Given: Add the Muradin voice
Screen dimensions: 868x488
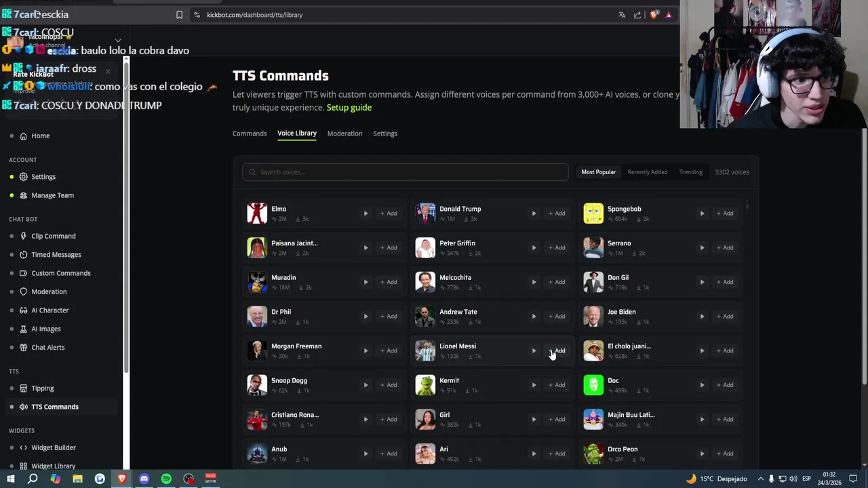Looking at the screenshot, I should (x=389, y=282).
